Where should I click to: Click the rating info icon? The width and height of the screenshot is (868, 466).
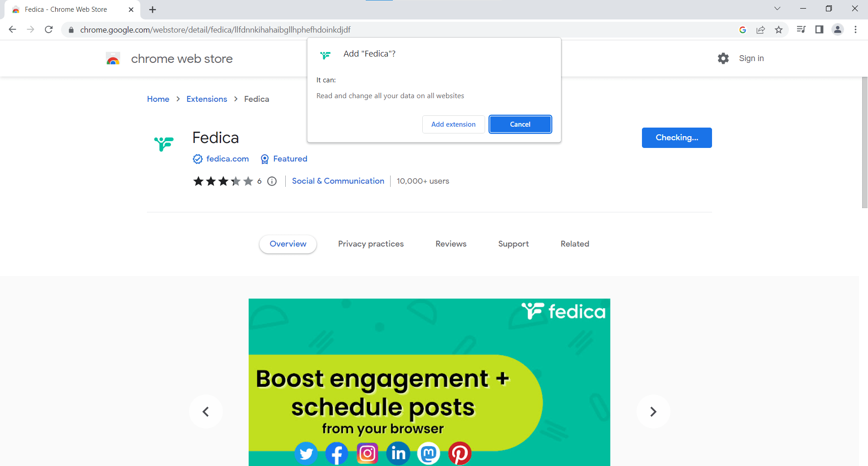(272, 181)
